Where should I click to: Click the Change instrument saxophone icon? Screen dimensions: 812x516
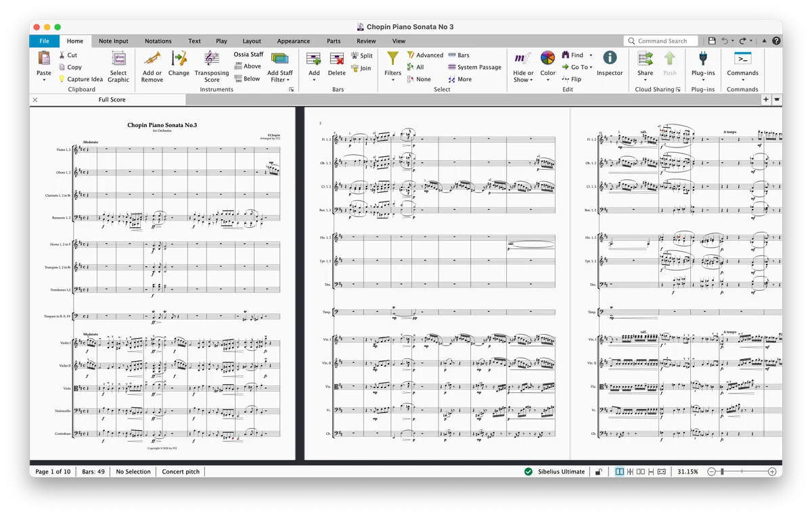[x=179, y=58]
